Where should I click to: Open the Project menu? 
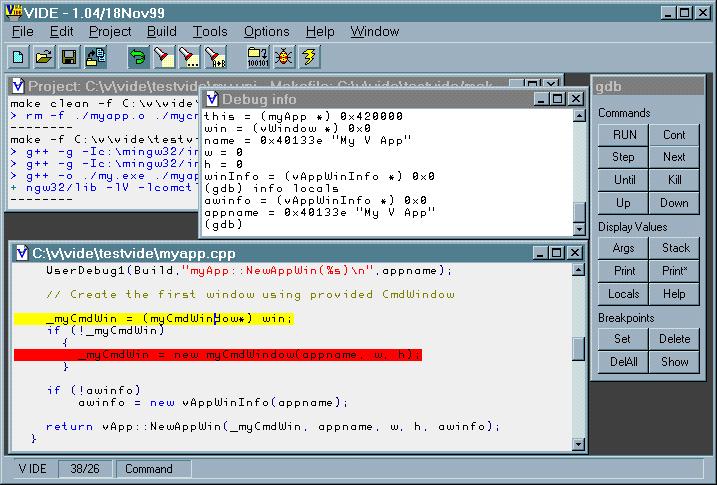pyautogui.click(x=109, y=32)
